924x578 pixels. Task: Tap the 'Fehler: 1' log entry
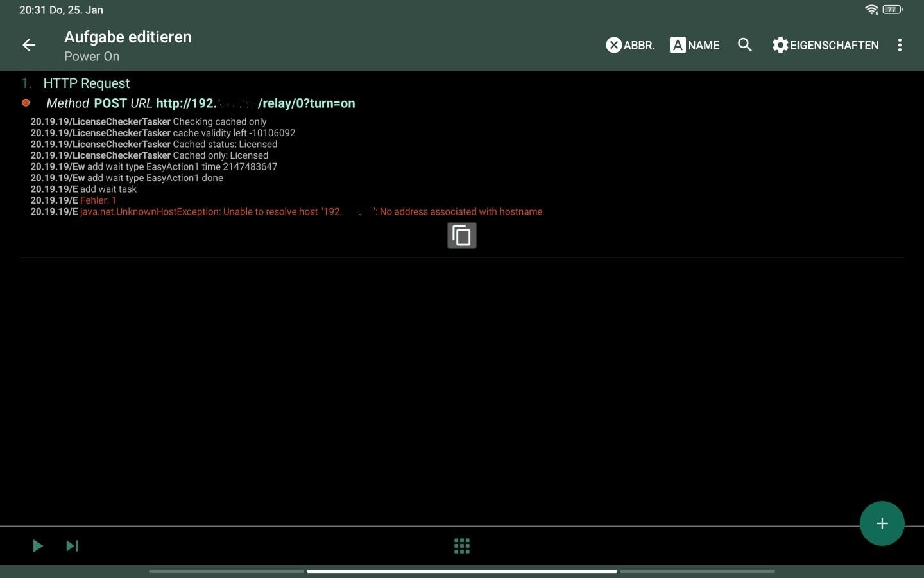(98, 200)
